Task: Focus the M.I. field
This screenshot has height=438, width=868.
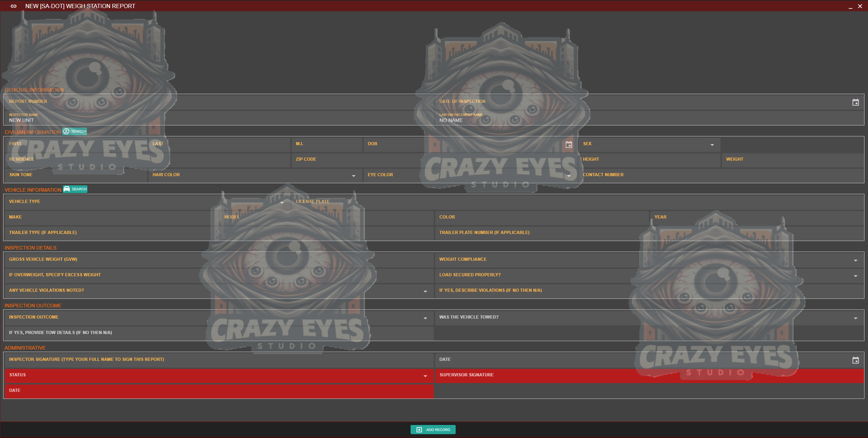Action: [x=327, y=144]
